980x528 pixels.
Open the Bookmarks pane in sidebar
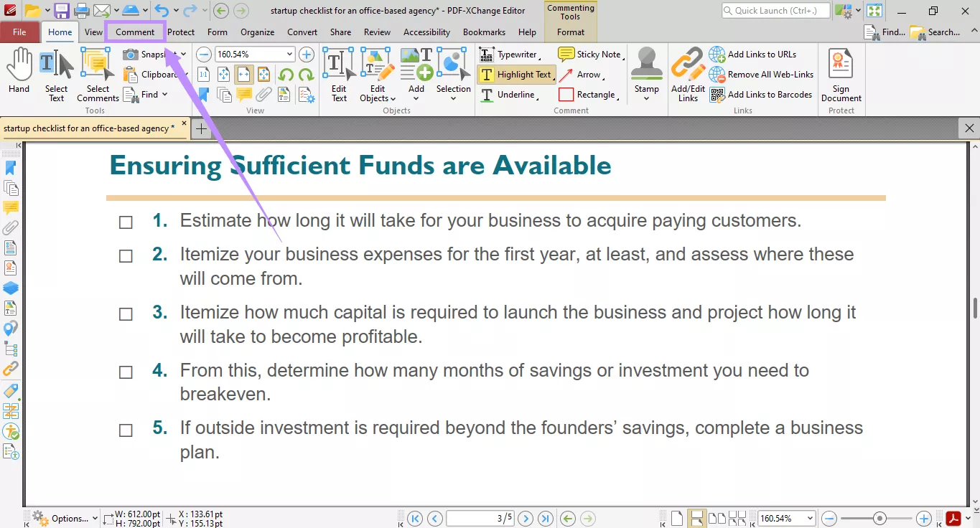(x=10, y=168)
